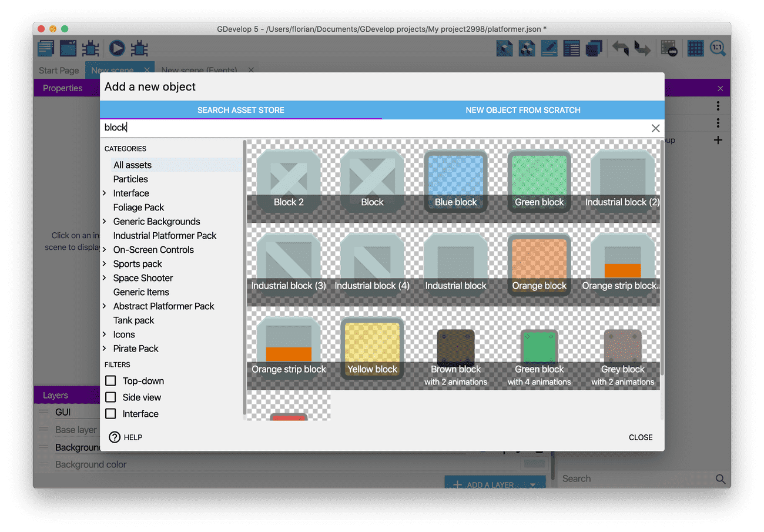Image resolution: width=764 pixels, height=532 pixels.
Task: Switch to New Object From Scratch tab
Action: [522, 110]
